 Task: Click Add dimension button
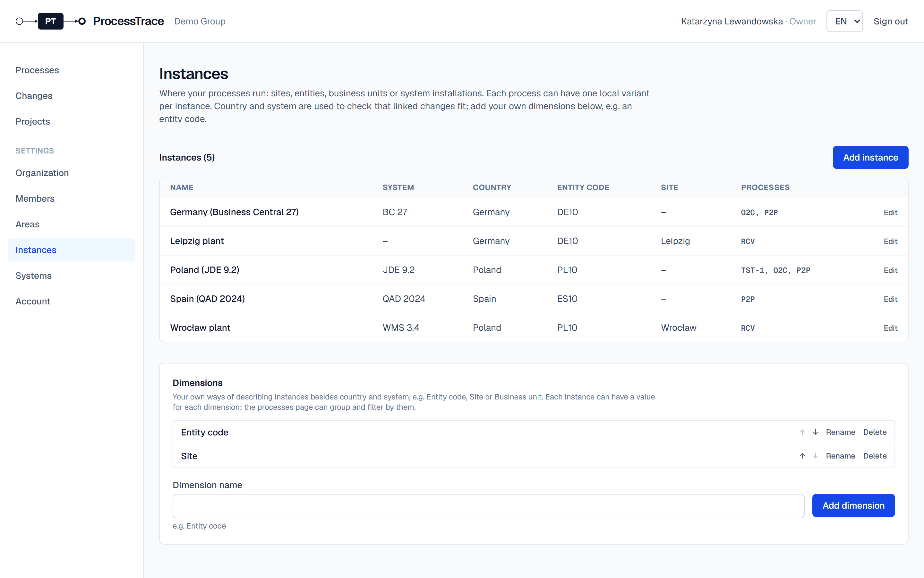click(x=853, y=506)
